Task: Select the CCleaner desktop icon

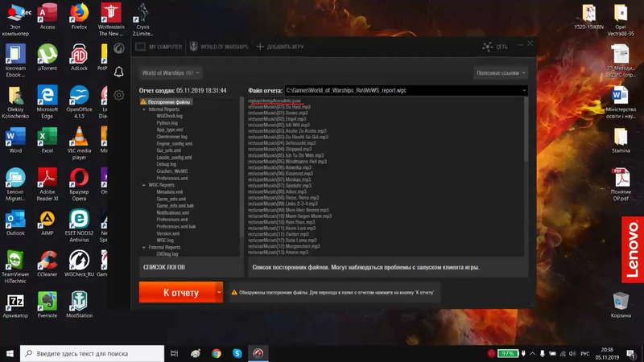Action: coord(47,264)
